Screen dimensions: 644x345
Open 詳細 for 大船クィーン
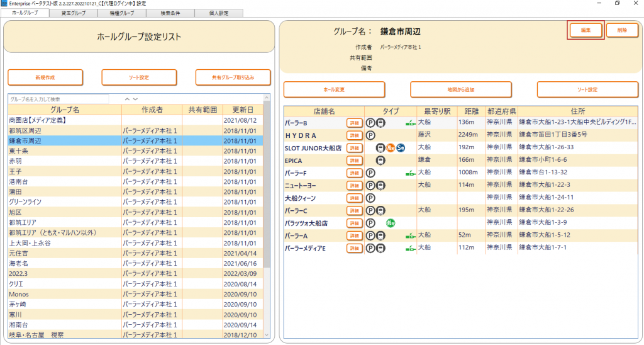click(x=355, y=198)
